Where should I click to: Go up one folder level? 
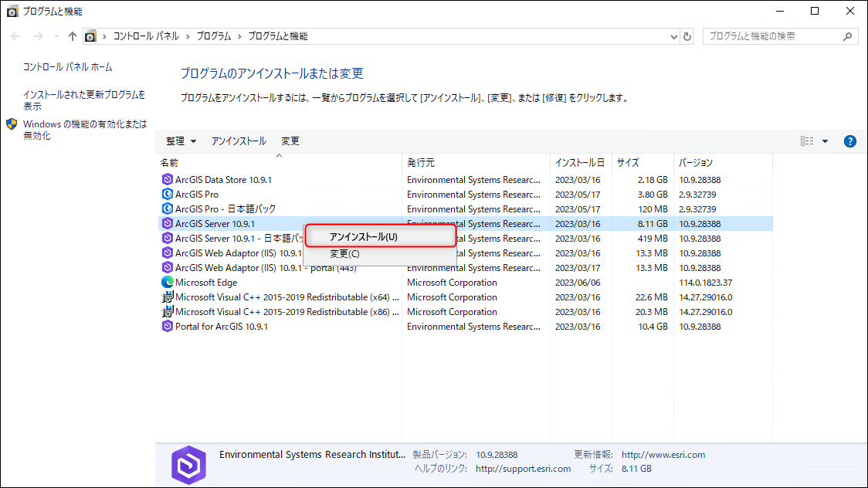(72, 36)
